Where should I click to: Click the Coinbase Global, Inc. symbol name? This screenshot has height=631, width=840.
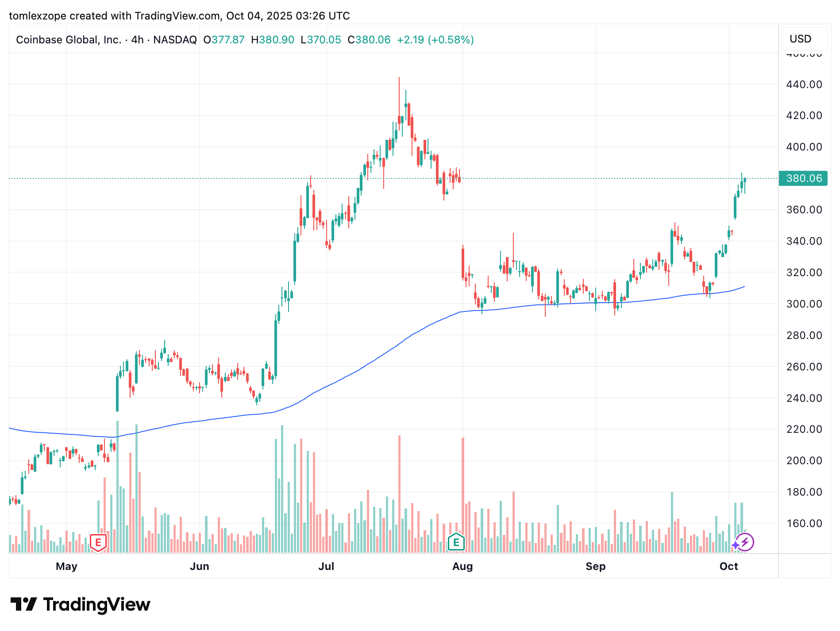tap(69, 40)
